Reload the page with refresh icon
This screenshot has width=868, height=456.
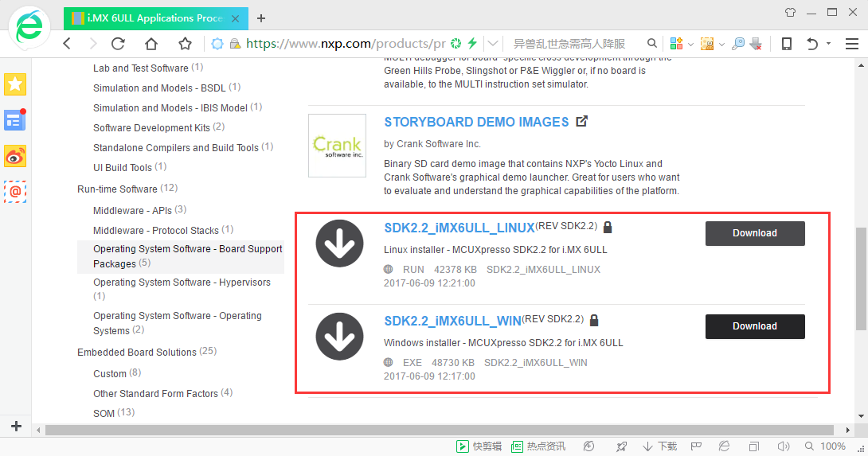[118, 43]
